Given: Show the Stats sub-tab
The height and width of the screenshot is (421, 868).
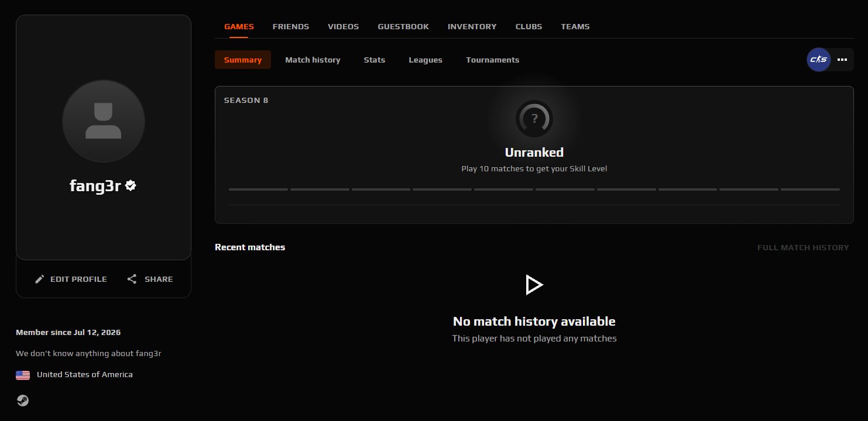Looking at the screenshot, I should 375,60.
